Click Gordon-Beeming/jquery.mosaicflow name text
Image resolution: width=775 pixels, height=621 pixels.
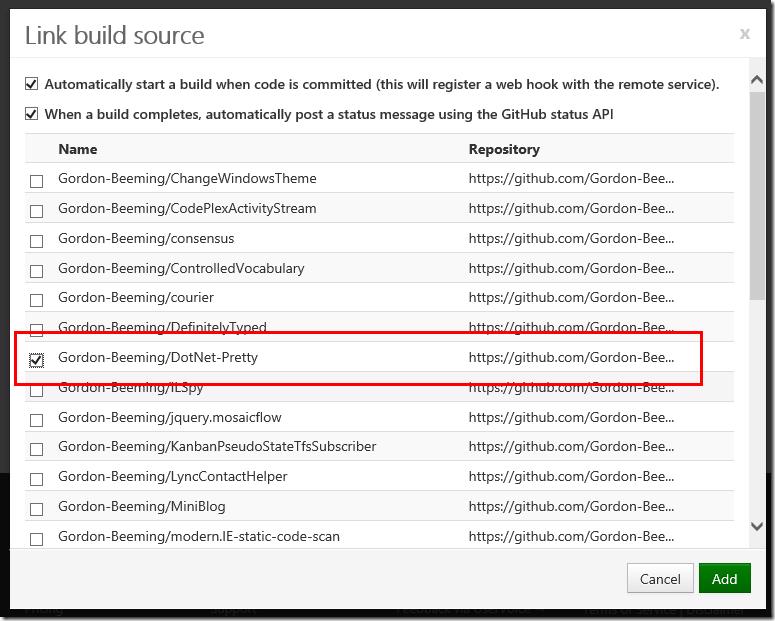tap(170, 417)
